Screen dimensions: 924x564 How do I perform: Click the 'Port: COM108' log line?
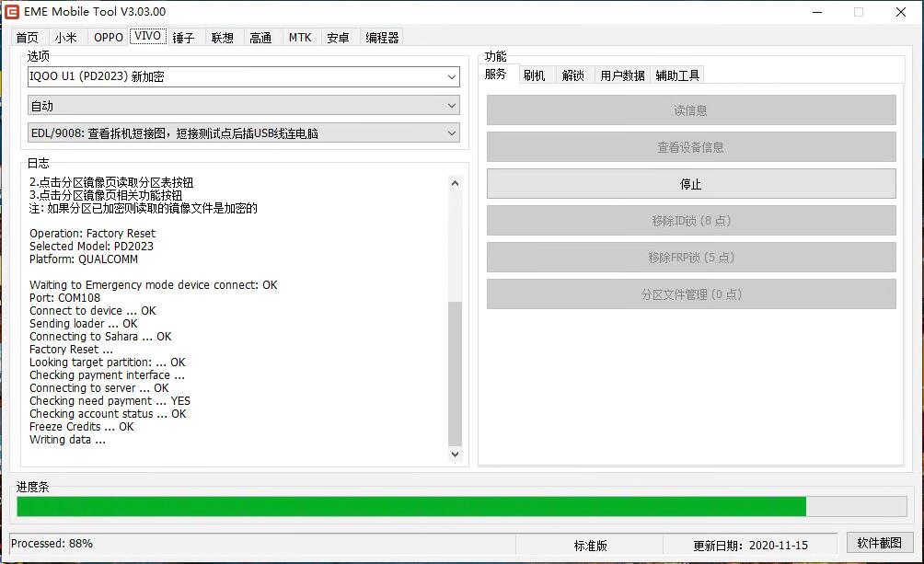pos(64,297)
